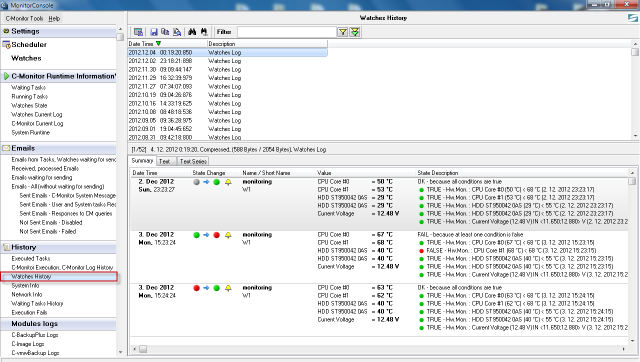Click the save icon in the toolbar

tap(154, 32)
